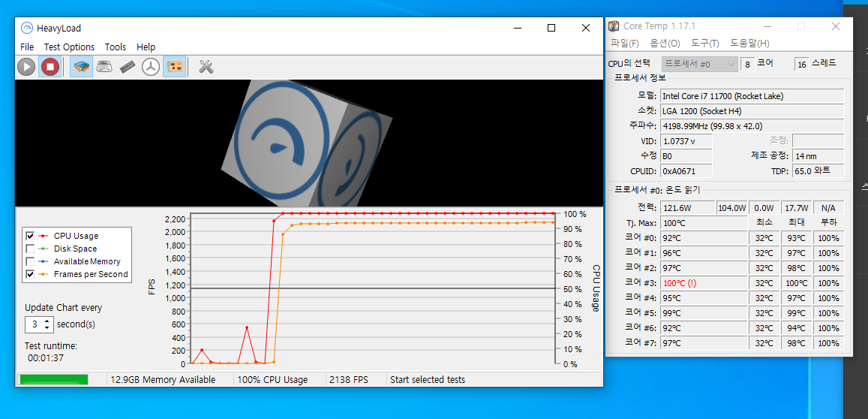Click the 코어 #7 max temperature 98℃

tap(796, 343)
